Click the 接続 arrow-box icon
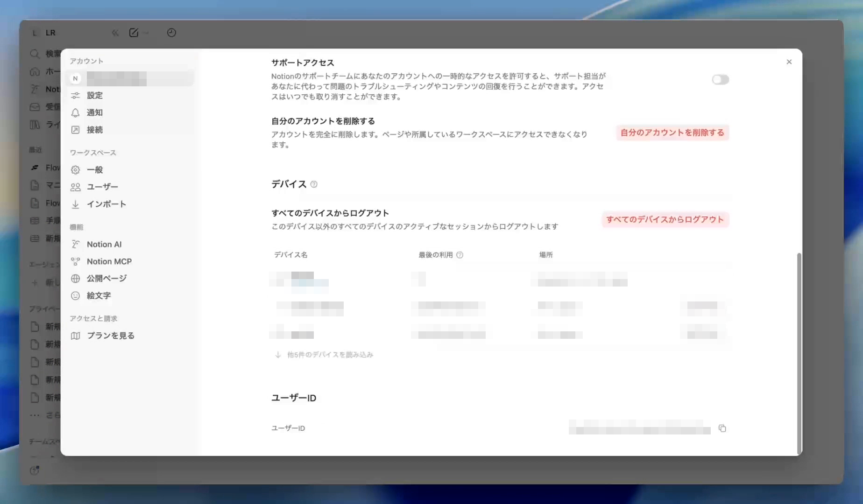This screenshot has width=863, height=504. [x=75, y=130]
